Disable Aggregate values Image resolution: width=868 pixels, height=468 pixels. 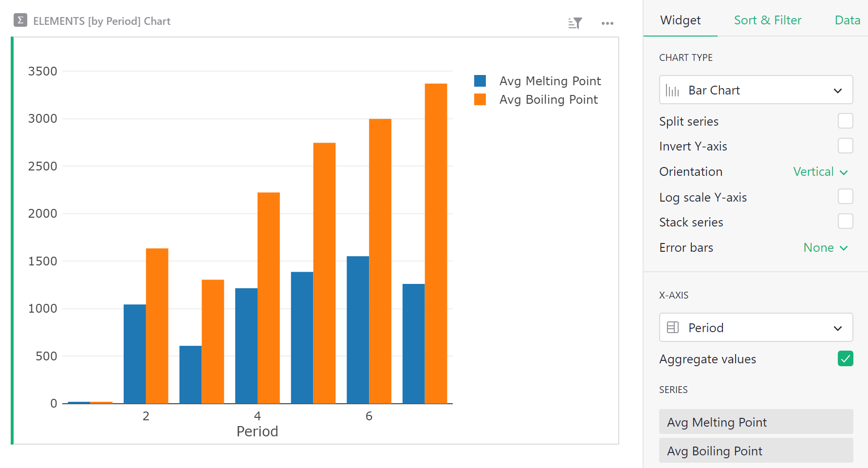pos(845,358)
